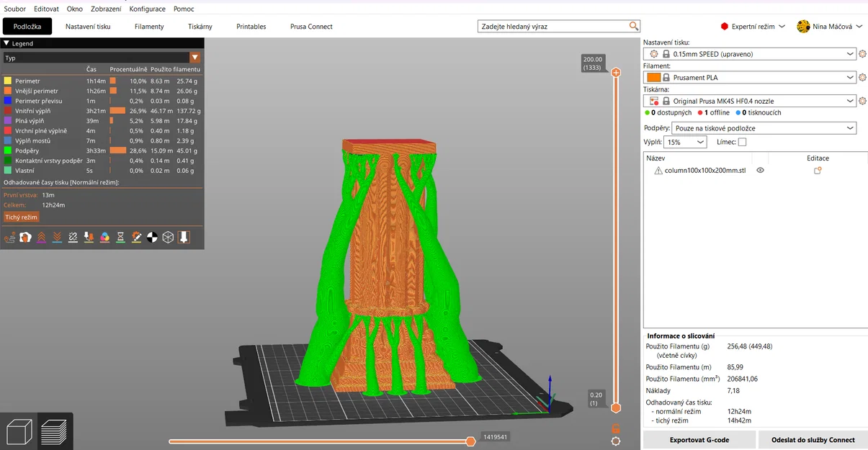Click the top layer slider handle

616,72
